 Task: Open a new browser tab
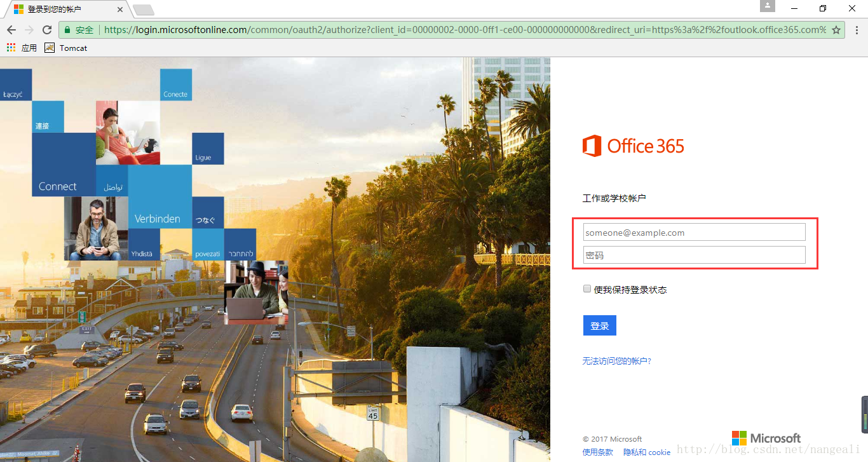point(144,10)
